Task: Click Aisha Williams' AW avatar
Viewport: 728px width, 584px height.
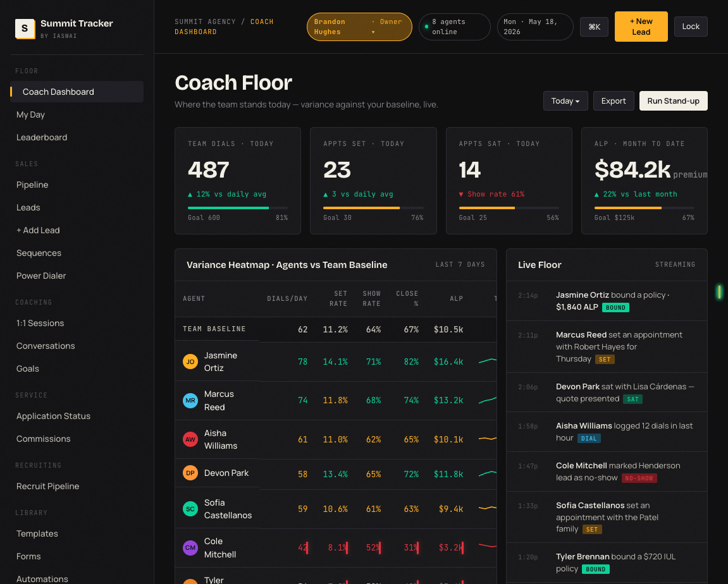Action: point(190,439)
